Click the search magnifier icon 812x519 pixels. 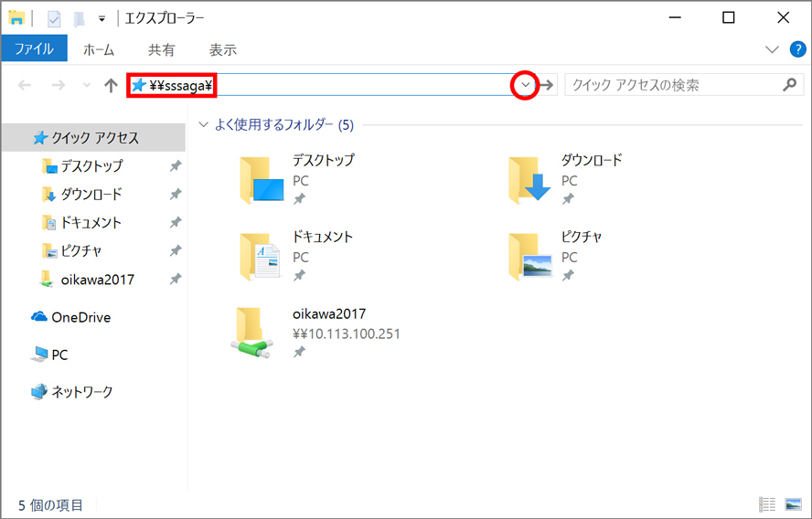click(x=790, y=85)
